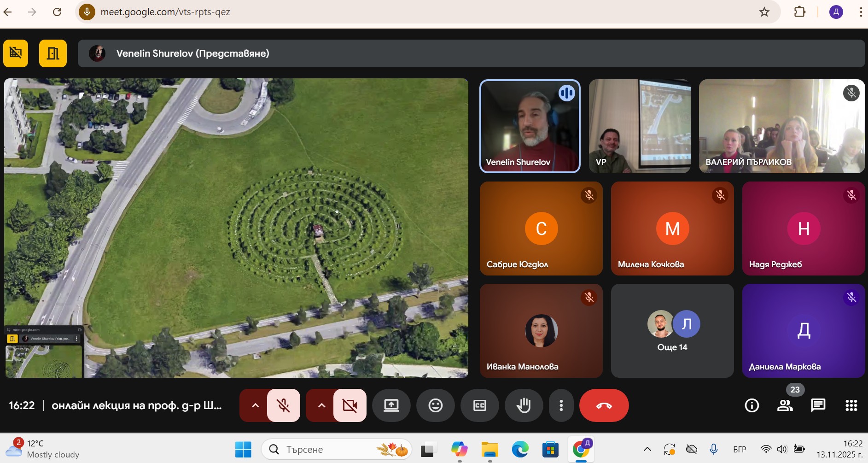Unmute the microphone
868x463 pixels.
[x=283, y=405]
